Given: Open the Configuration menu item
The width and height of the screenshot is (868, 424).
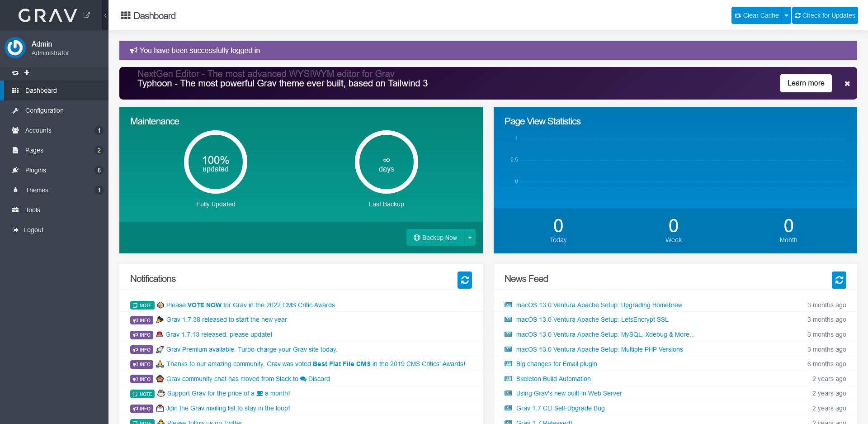Looking at the screenshot, I should coord(54,110).
